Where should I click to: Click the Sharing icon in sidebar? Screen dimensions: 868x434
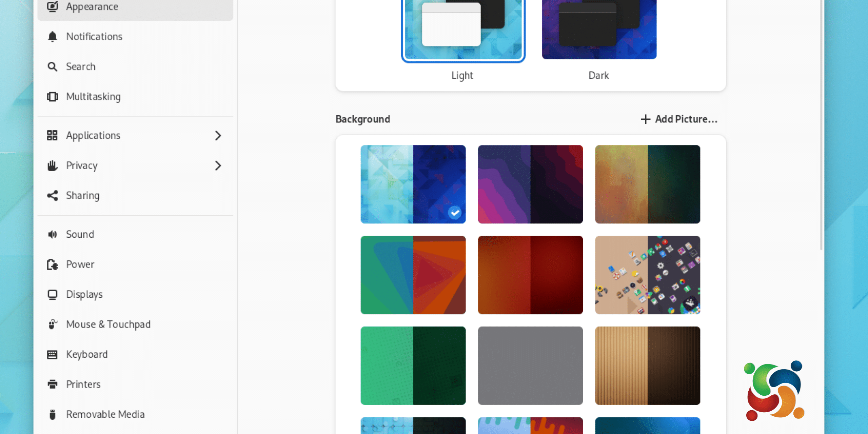point(52,196)
